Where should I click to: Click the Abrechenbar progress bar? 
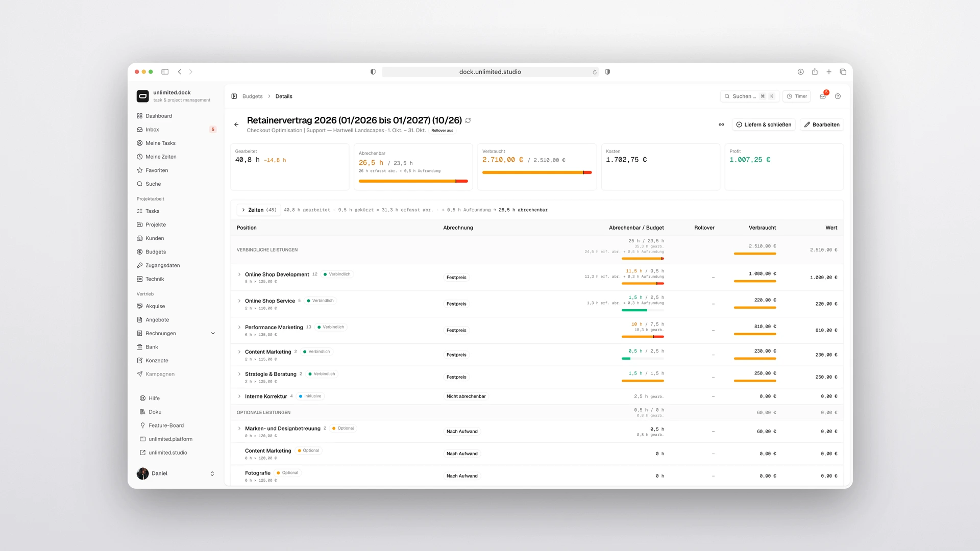[x=413, y=181]
